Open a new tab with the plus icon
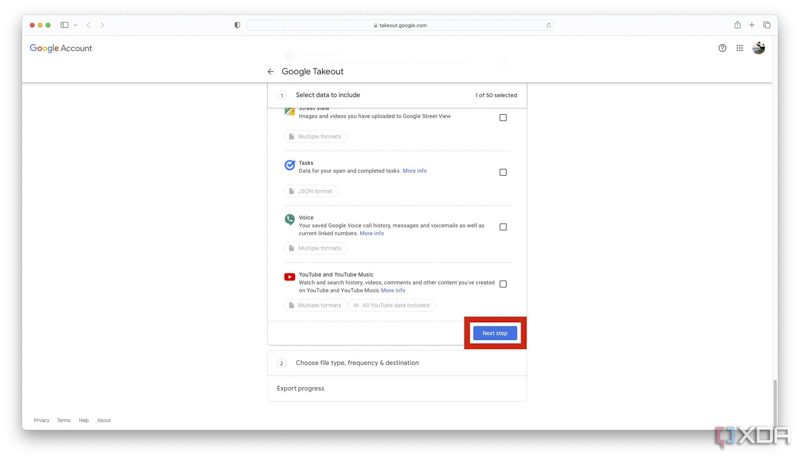Image resolution: width=800 pixels, height=459 pixels. pyautogui.click(x=752, y=25)
